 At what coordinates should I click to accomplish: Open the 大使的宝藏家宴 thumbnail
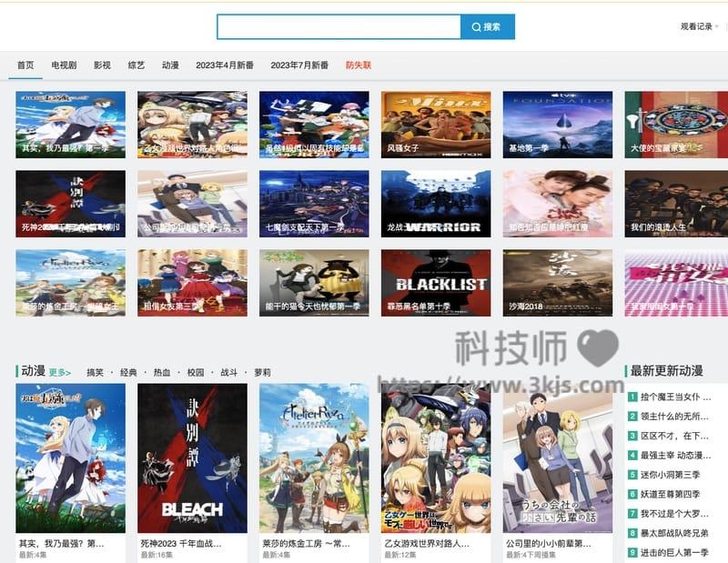[676, 125]
